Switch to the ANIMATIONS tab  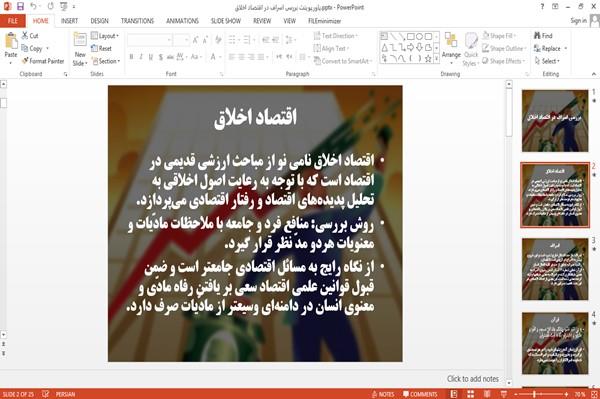(x=182, y=21)
